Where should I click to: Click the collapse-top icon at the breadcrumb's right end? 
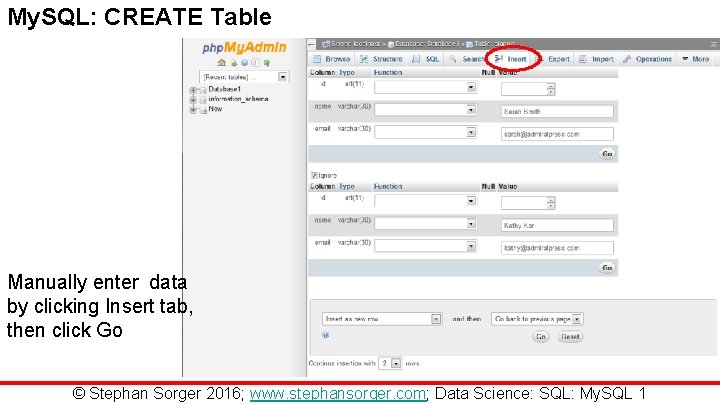pyautogui.click(x=714, y=44)
